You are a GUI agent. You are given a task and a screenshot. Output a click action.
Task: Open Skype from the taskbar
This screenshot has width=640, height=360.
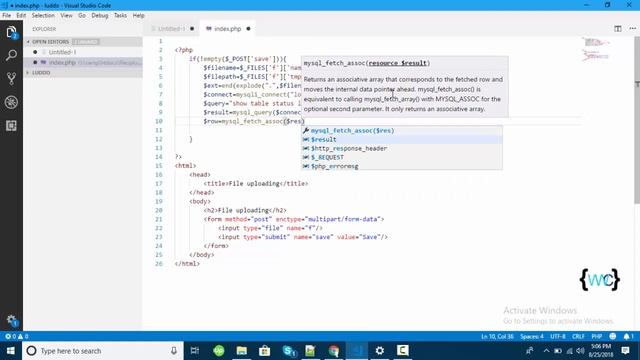(288, 351)
